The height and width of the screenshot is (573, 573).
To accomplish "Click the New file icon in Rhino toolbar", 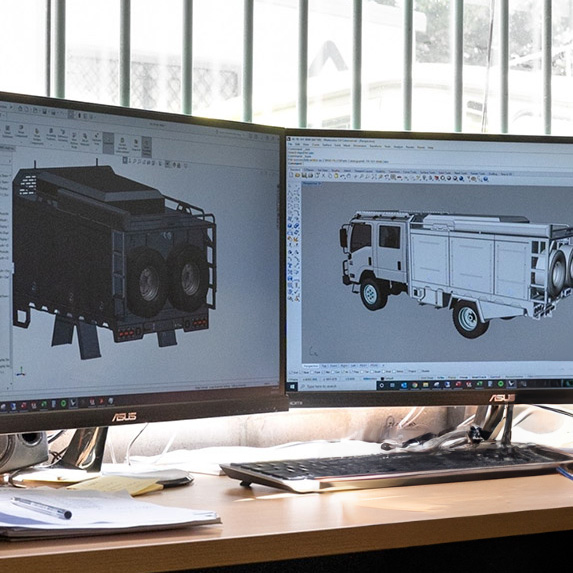I will (291, 175).
